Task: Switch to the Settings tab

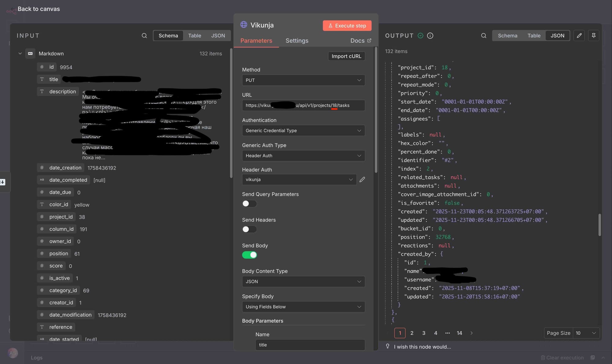Action: click(297, 41)
